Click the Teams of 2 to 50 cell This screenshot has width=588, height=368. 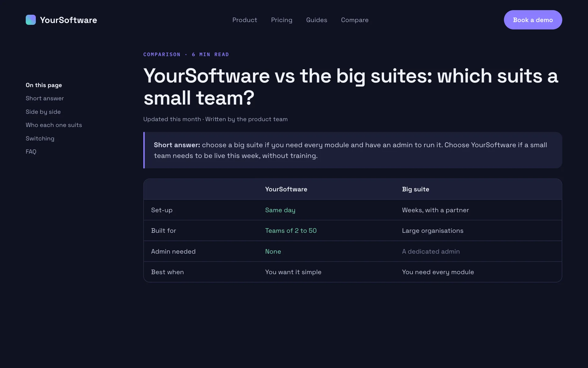coord(291,231)
